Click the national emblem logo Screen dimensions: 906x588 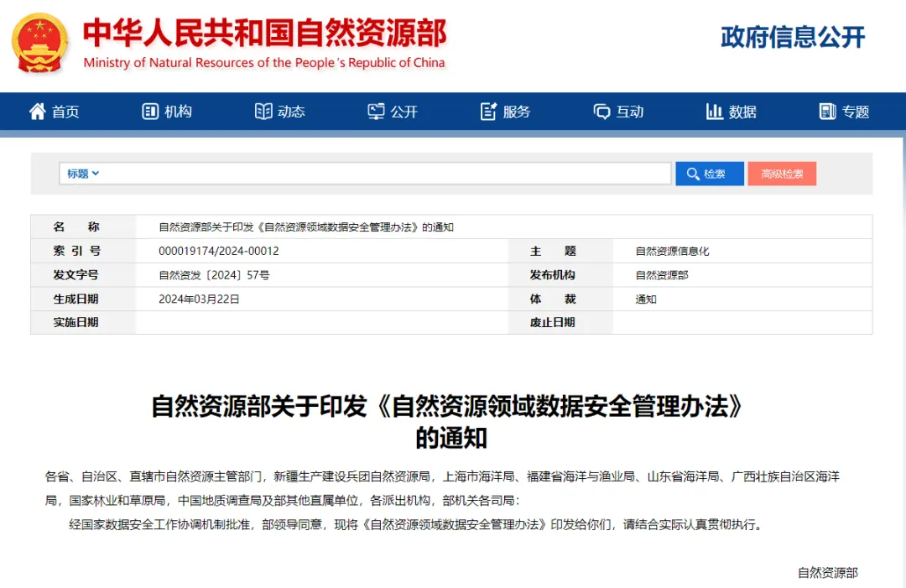[39, 43]
